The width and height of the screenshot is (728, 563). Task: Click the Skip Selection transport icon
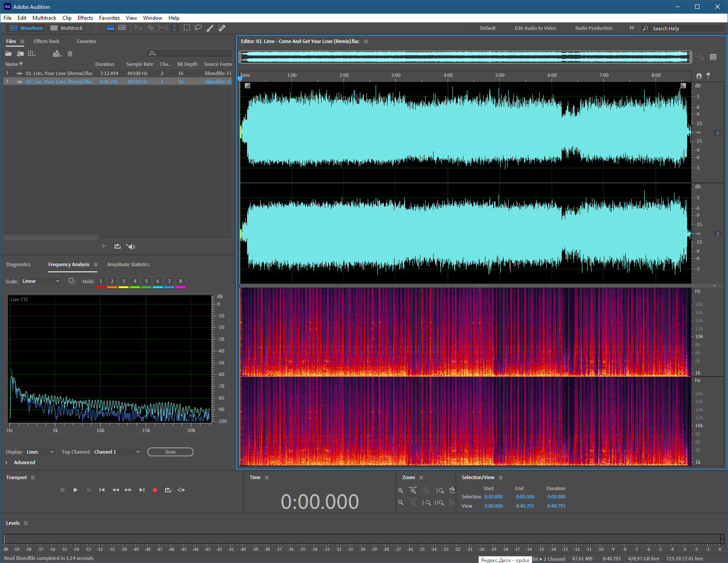pos(181,490)
